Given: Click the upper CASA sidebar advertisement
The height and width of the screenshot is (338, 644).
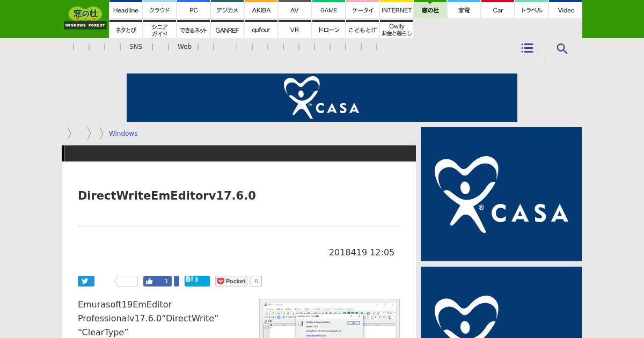Looking at the screenshot, I should click(501, 194).
